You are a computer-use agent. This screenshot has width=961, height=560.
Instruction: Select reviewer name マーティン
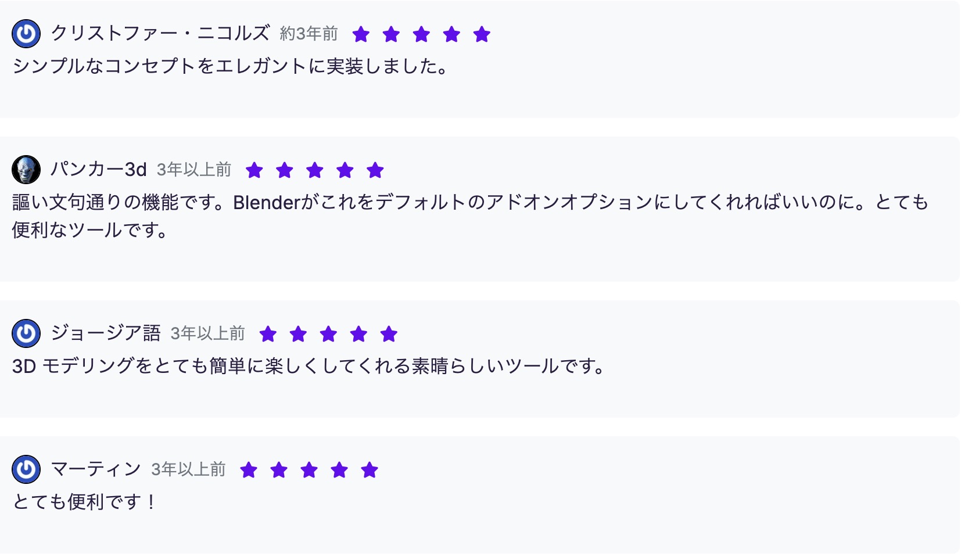coord(96,469)
